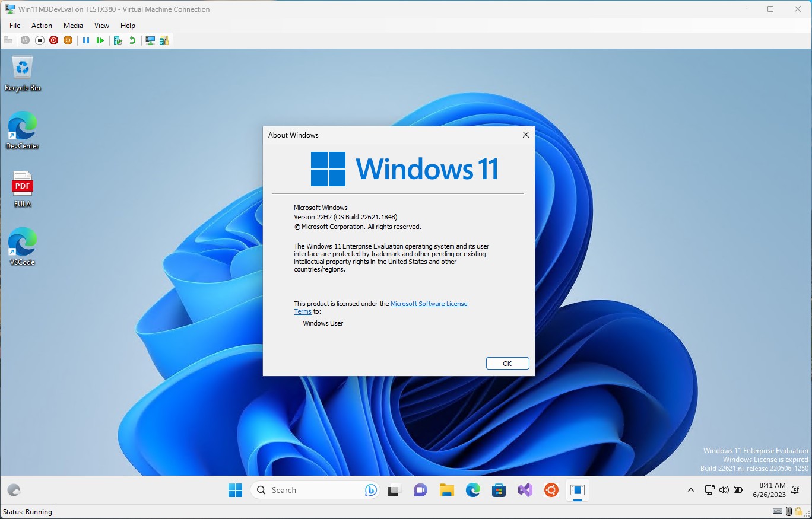The height and width of the screenshot is (519, 812).
Task: Open the Action menu
Action: (x=42, y=25)
